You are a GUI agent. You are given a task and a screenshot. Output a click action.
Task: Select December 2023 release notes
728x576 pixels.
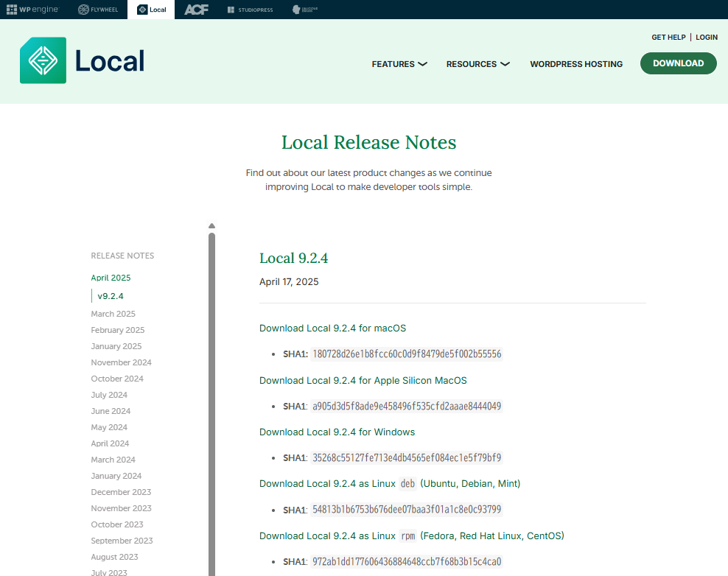[121, 492]
